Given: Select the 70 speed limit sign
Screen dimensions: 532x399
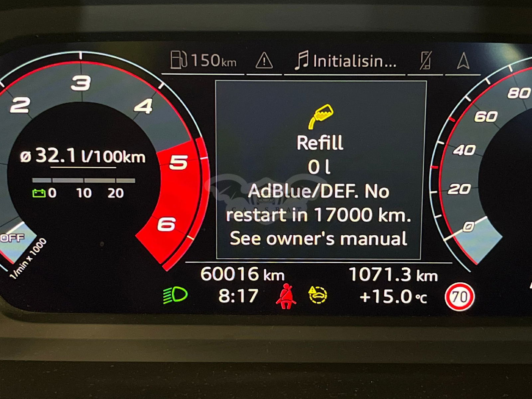Looking at the screenshot, I should (x=460, y=297).
